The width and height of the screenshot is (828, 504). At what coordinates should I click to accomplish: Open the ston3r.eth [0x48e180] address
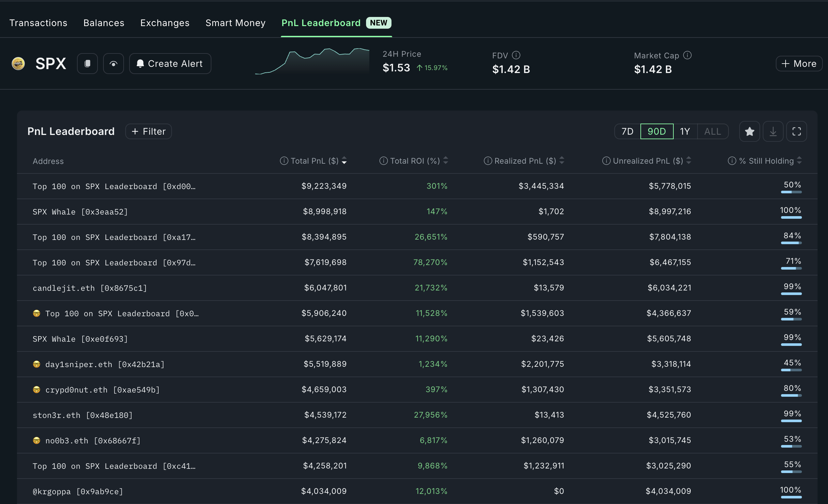coord(83,415)
